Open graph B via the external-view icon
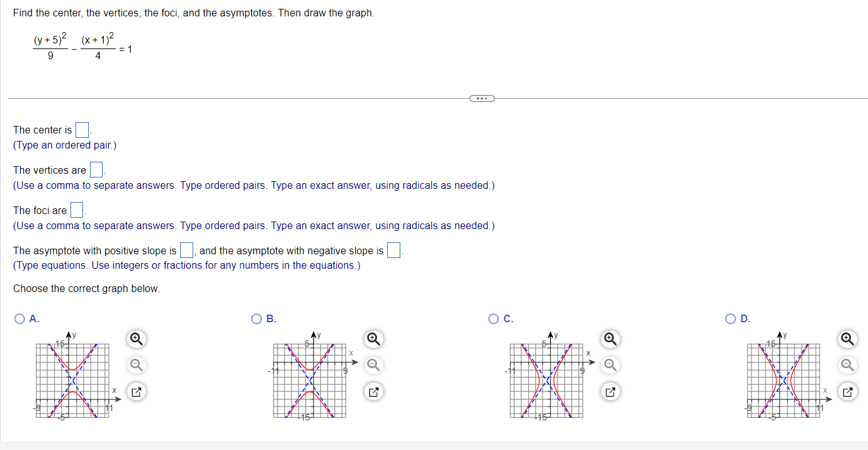This screenshot has width=868, height=450. click(373, 391)
